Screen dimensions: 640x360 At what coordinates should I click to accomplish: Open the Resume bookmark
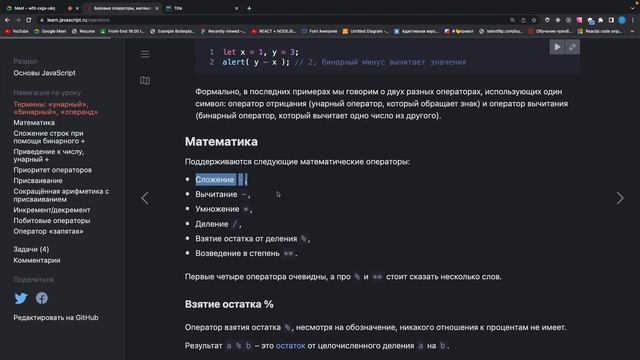click(83, 31)
